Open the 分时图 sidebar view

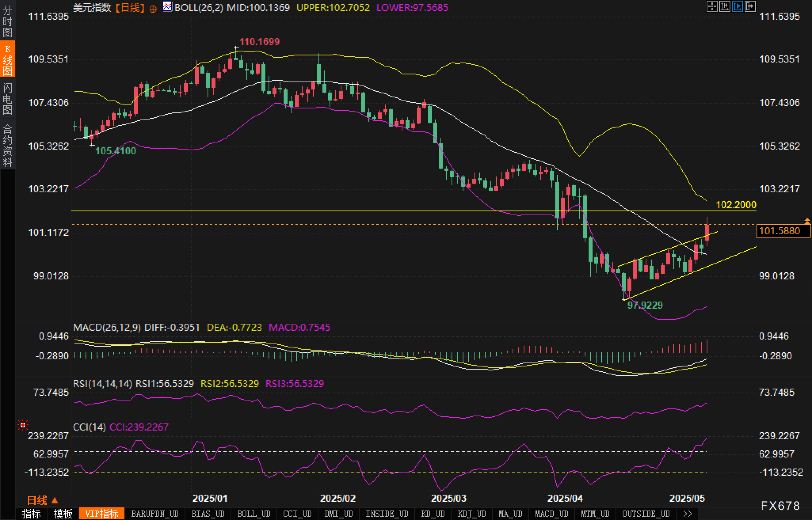tap(8, 21)
